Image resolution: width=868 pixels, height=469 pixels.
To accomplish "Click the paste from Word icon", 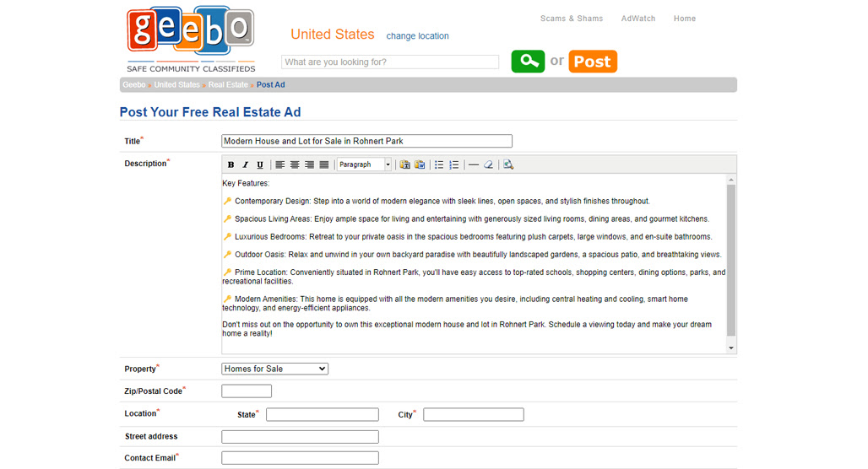I will pos(420,164).
